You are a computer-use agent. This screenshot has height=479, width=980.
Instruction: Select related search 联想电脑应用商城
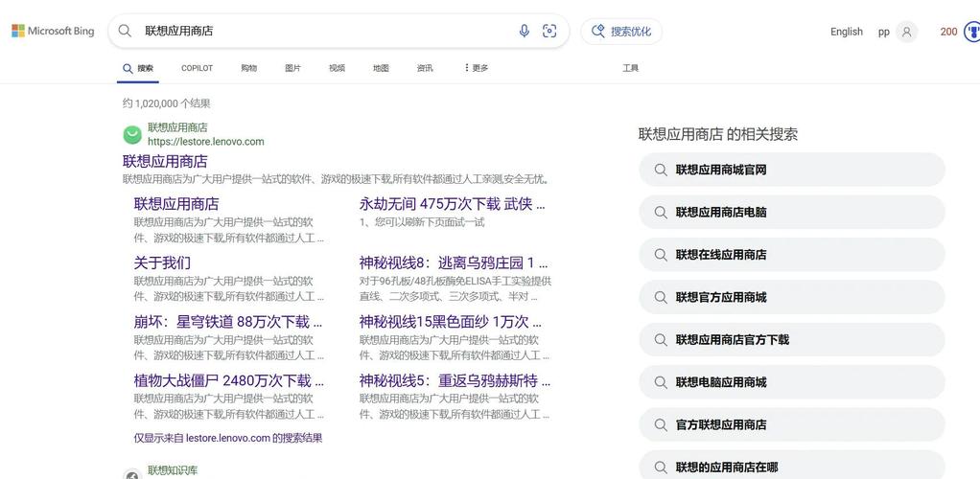pos(792,382)
